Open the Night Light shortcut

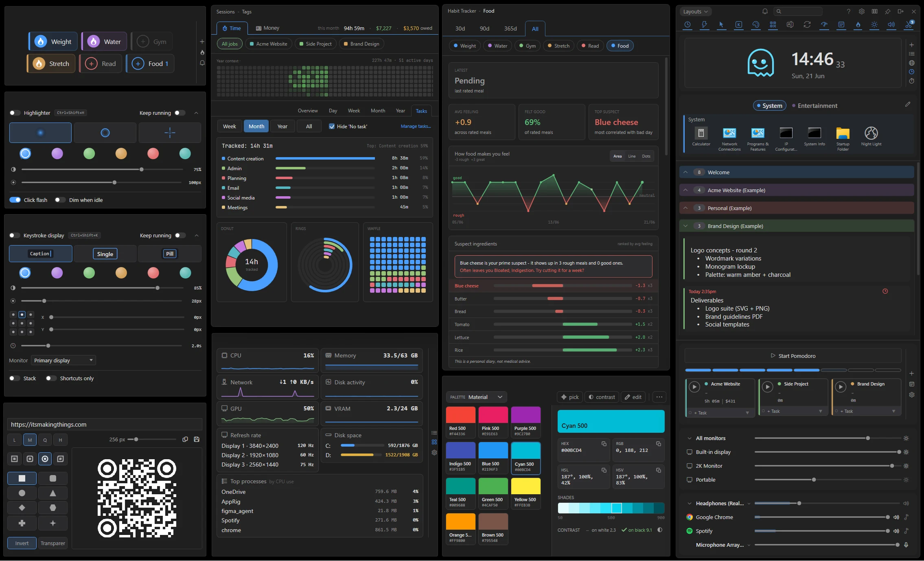[871, 136]
